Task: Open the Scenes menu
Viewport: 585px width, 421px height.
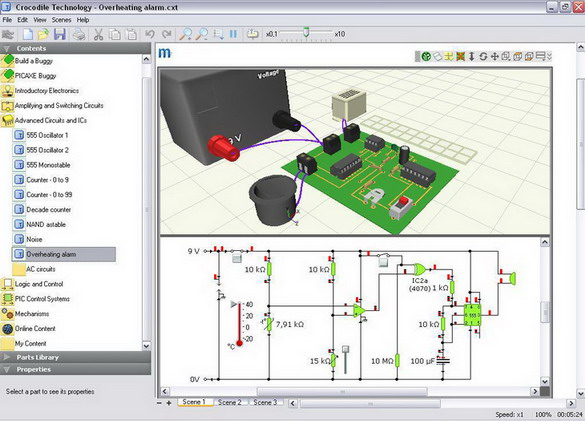Action: click(61, 20)
